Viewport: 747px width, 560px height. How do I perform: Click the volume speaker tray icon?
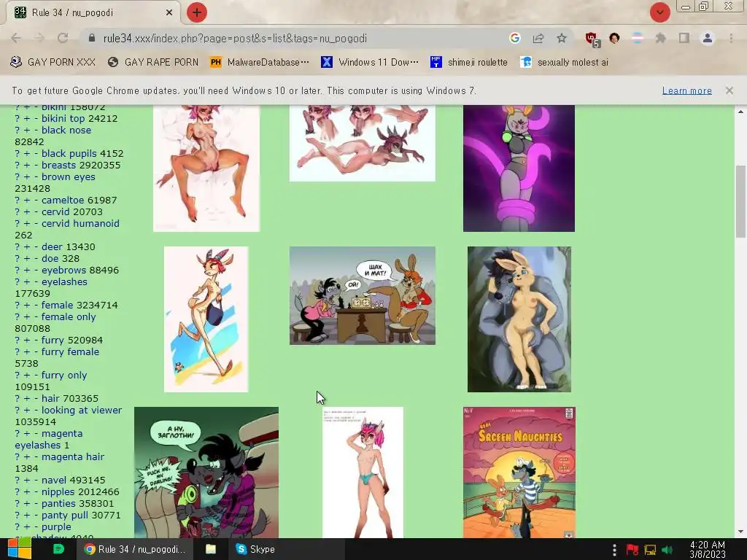pos(667,550)
